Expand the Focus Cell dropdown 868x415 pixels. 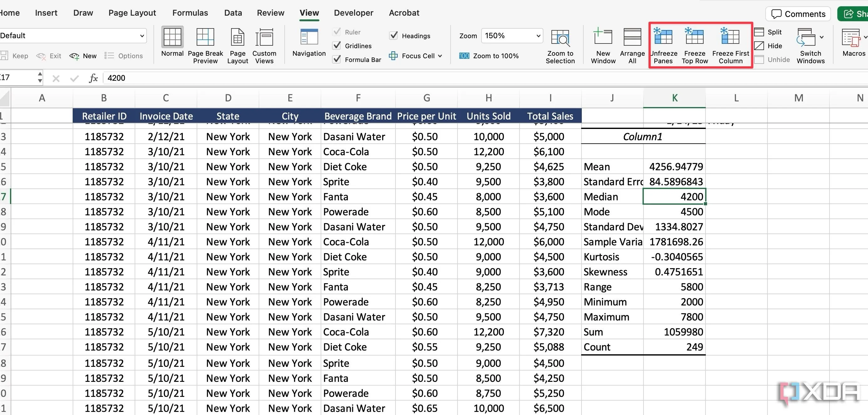(440, 56)
